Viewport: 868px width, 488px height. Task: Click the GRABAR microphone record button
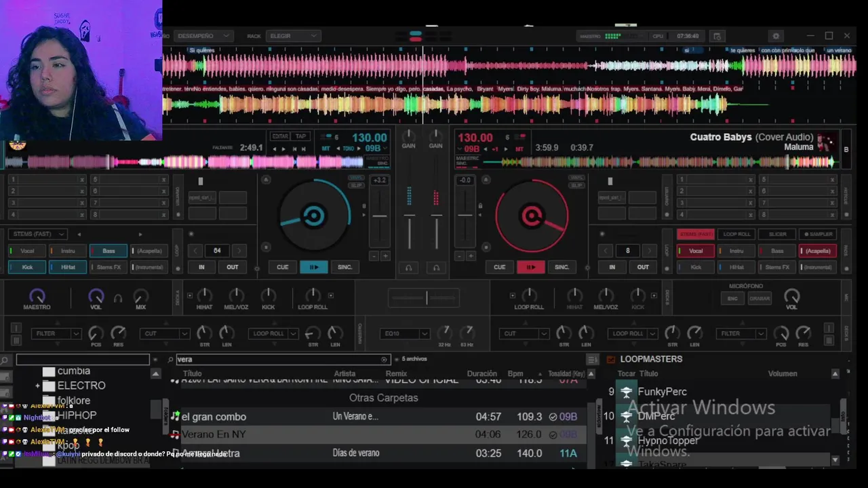click(759, 298)
